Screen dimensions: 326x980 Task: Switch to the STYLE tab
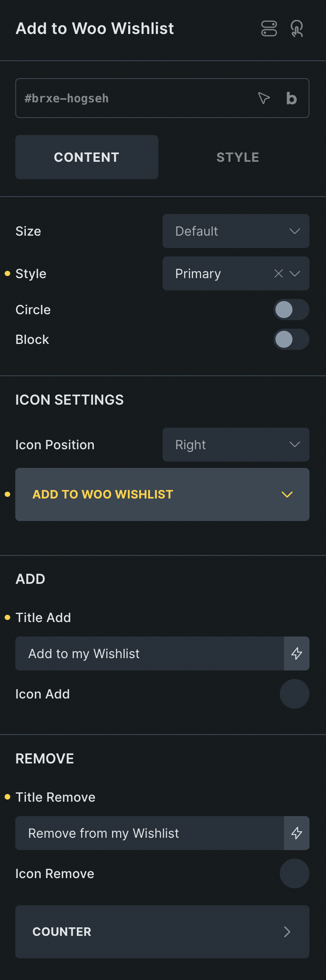[x=237, y=157]
